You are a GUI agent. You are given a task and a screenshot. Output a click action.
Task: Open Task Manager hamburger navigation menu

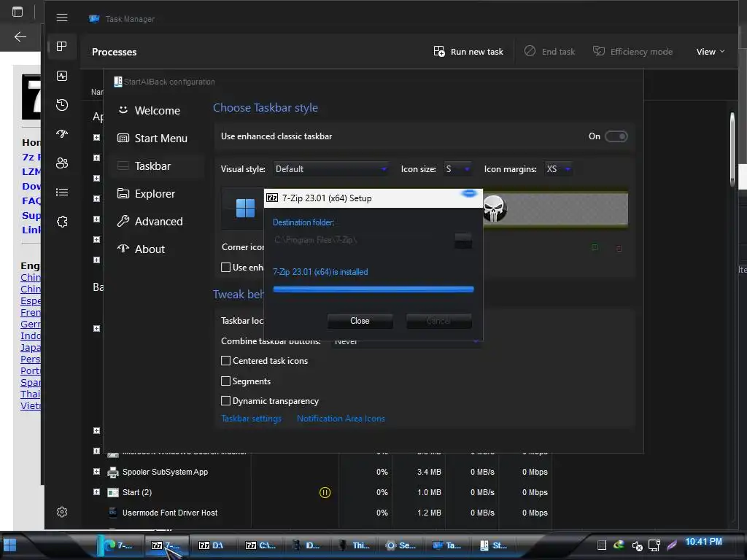pyautogui.click(x=62, y=17)
